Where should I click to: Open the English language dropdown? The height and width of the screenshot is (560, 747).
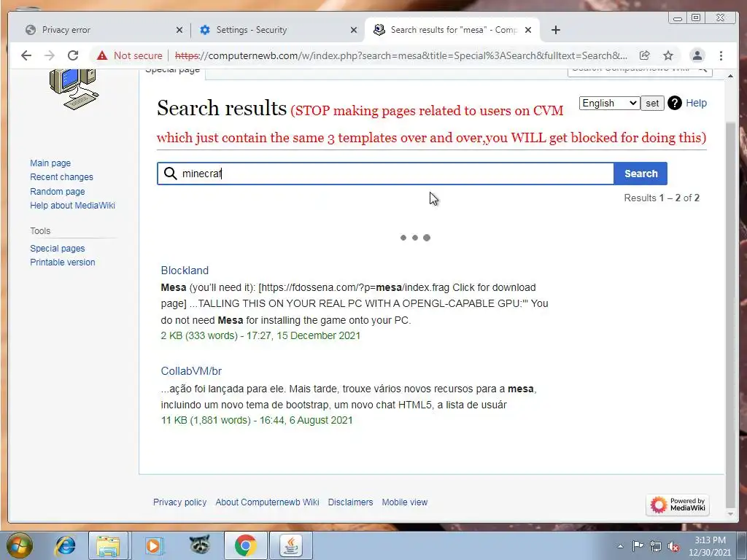[x=609, y=104]
